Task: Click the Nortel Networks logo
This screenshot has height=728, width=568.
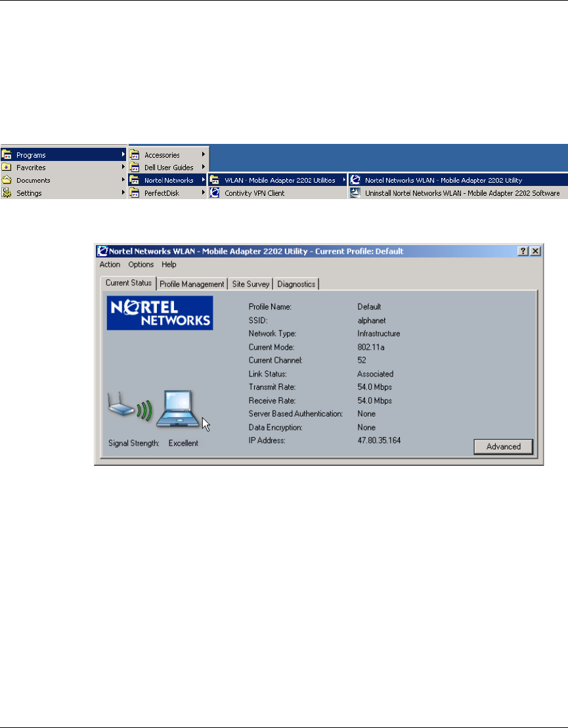Action: click(x=160, y=313)
